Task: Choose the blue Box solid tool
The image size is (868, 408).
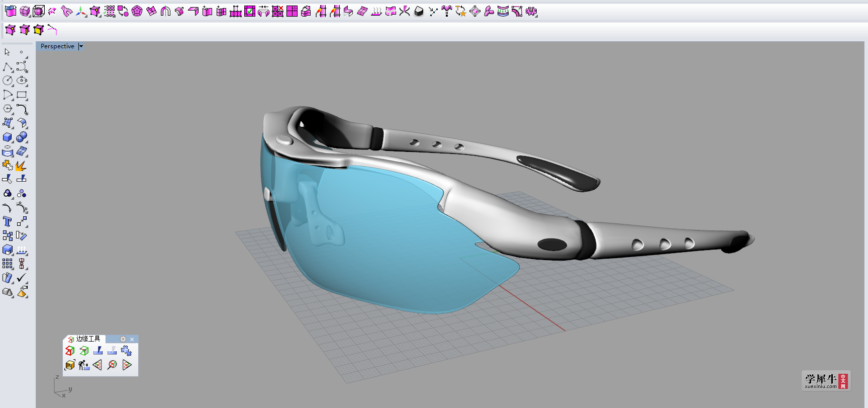Action: 8,137
